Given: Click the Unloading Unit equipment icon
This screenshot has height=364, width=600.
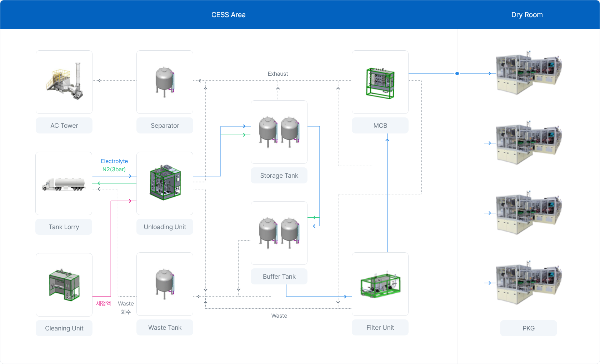Looking at the screenshot, I should click(x=165, y=183).
